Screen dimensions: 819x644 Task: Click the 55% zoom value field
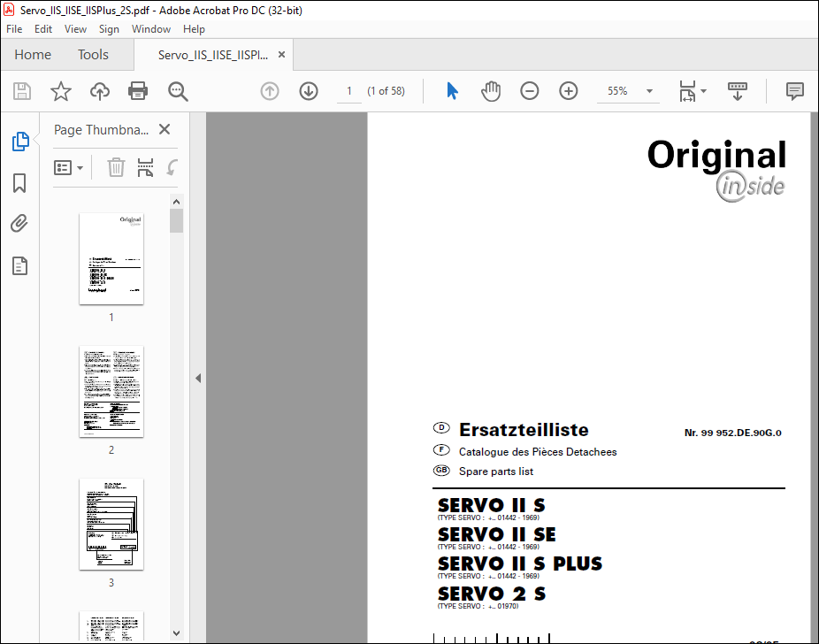(617, 91)
